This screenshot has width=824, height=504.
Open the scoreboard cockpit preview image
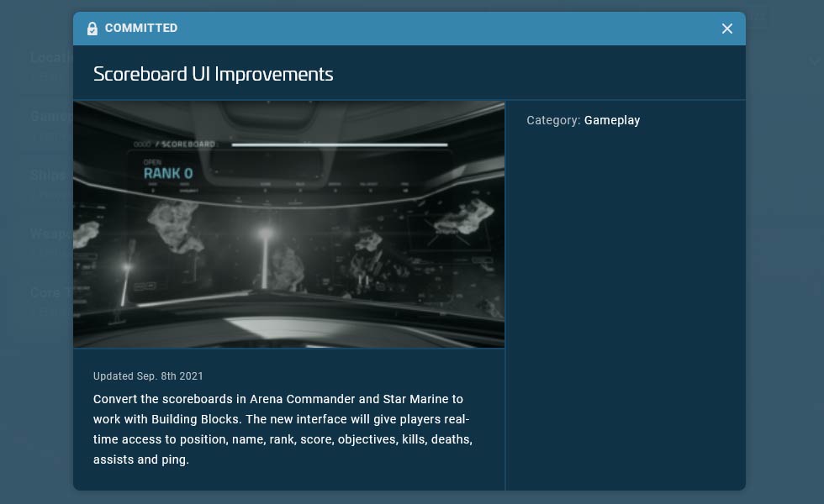click(x=288, y=224)
